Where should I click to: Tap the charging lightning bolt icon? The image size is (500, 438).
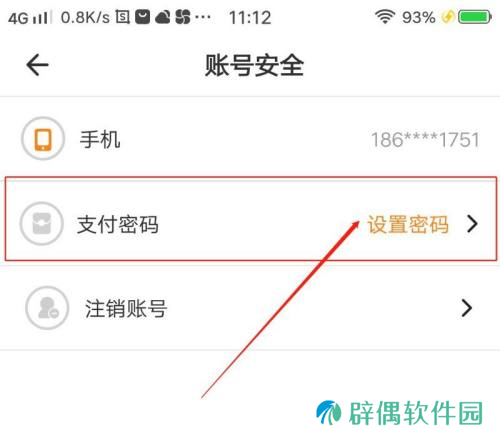448,17
